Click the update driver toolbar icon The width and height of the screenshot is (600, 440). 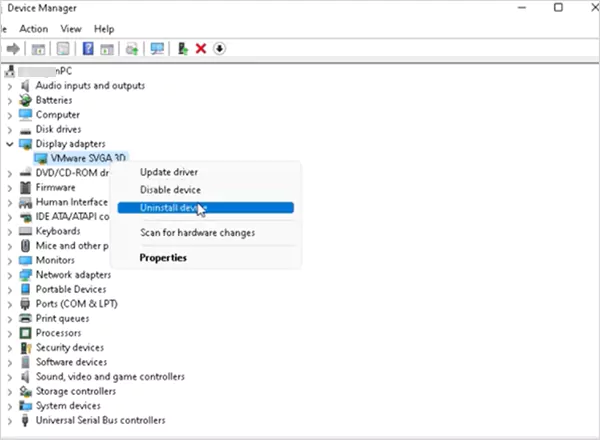click(x=132, y=49)
